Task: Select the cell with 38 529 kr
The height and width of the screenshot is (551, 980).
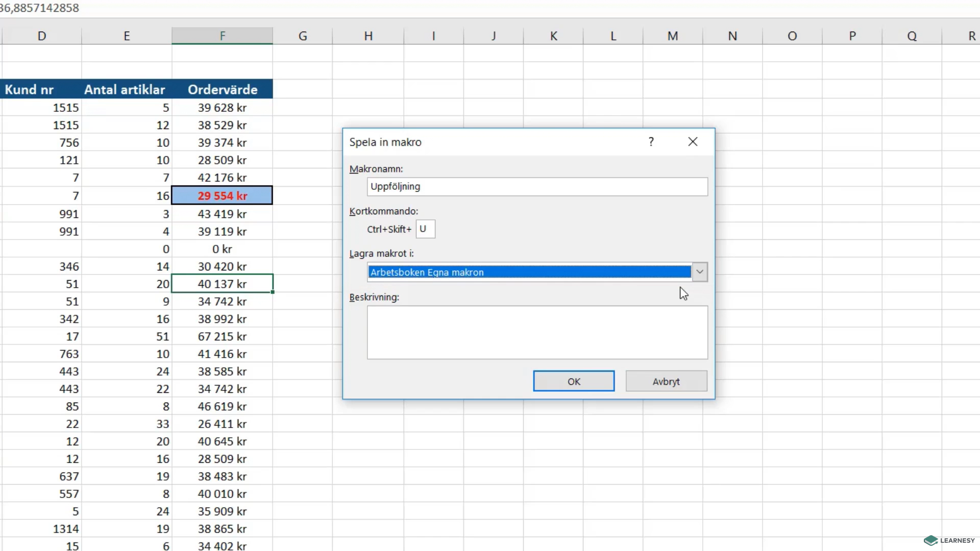Action: point(222,125)
